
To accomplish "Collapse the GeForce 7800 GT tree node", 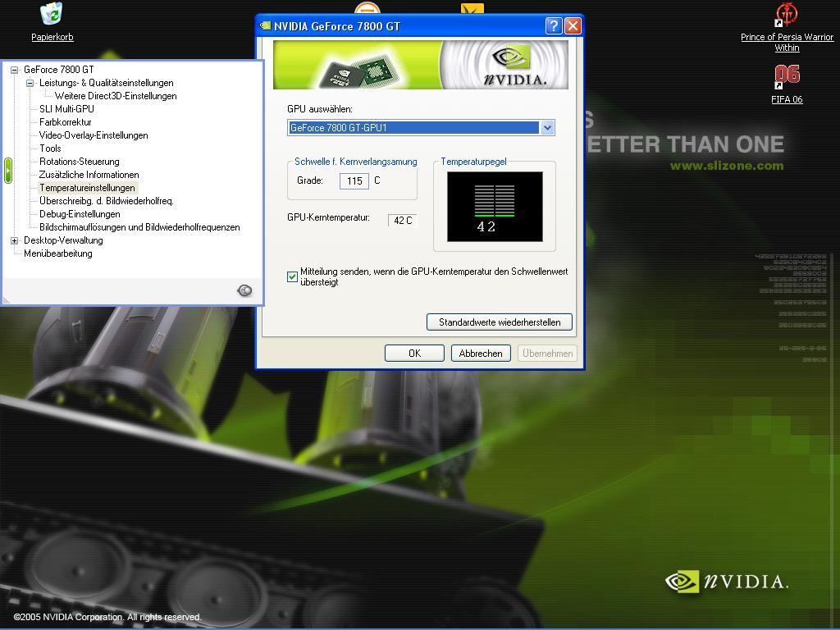I will (15, 70).
